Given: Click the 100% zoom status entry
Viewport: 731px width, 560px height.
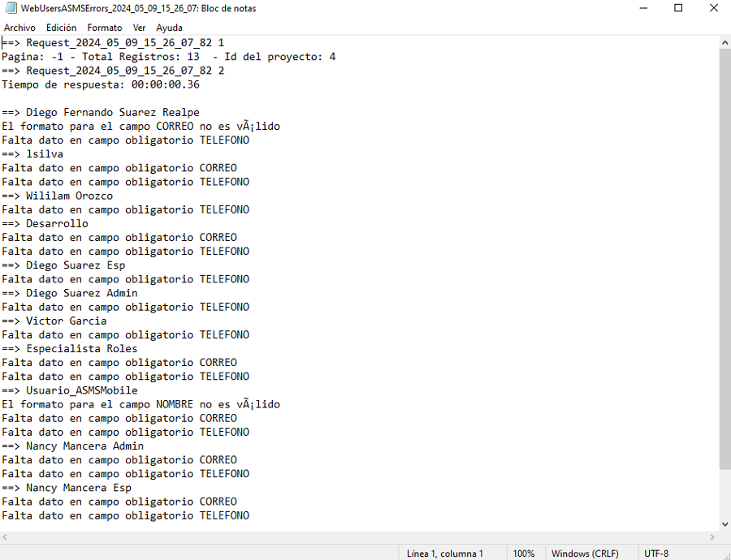Looking at the screenshot, I should pyautogui.click(x=524, y=554).
